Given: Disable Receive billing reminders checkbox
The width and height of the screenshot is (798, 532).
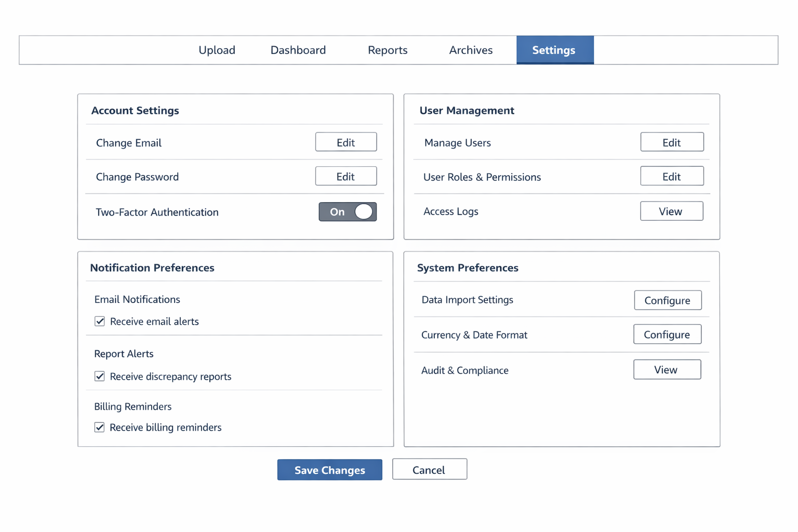Looking at the screenshot, I should pyautogui.click(x=100, y=428).
